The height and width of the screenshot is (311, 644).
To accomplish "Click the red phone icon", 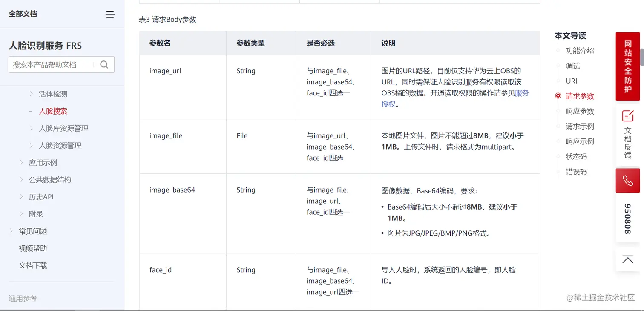I will click(x=628, y=181).
